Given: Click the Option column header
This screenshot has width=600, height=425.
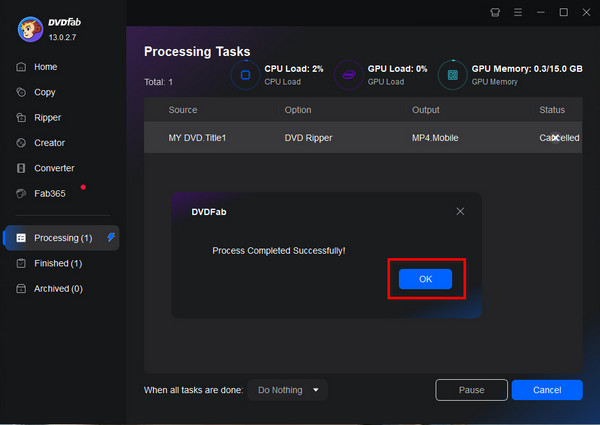Looking at the screenshot, I should [x=298, y=110].
